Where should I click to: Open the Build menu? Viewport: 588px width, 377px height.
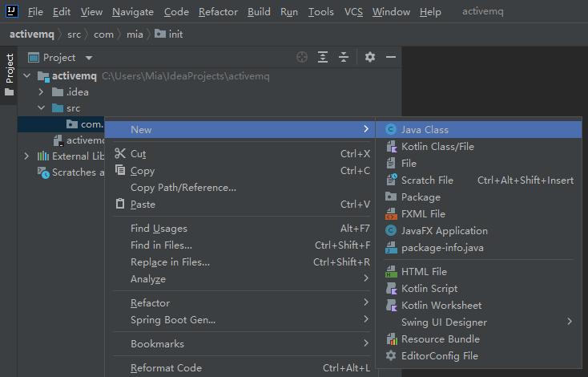click(x=259, y=12)
